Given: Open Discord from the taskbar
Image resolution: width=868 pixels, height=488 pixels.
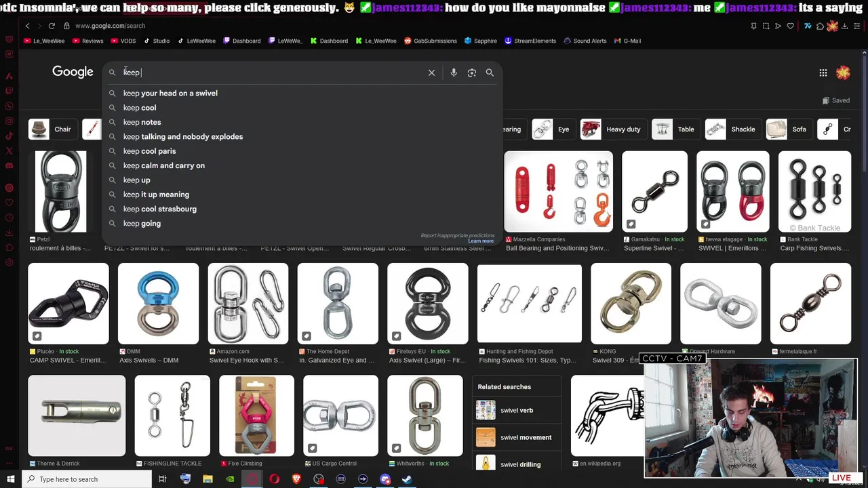Looking at the screenshot, I should [385, 479].
